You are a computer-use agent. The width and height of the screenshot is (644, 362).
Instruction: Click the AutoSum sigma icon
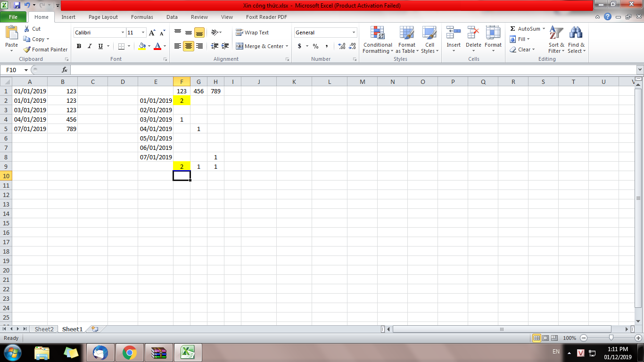point(513,29)
